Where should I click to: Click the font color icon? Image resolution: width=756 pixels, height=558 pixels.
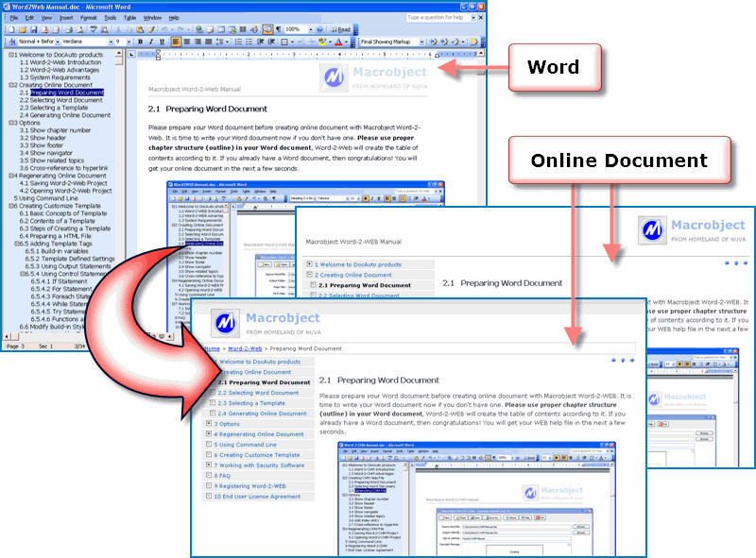pyautogui.click(x=338, y=42)
